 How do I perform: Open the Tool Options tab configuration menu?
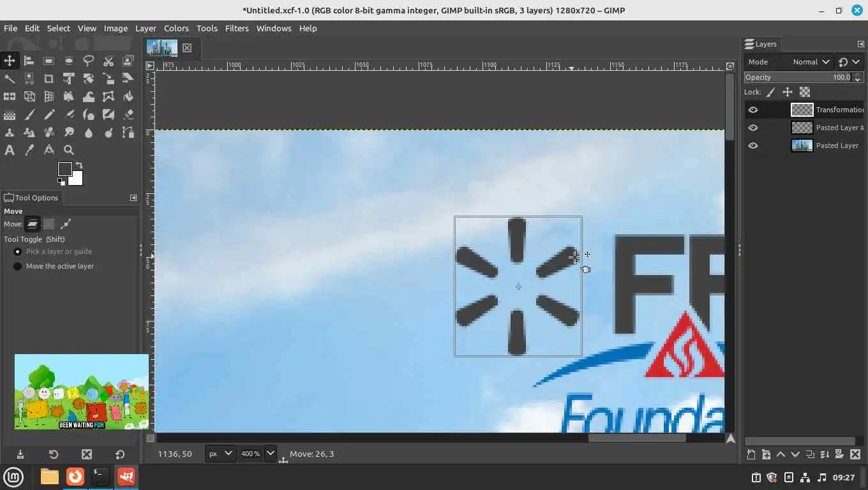click(x=133, y=198)
